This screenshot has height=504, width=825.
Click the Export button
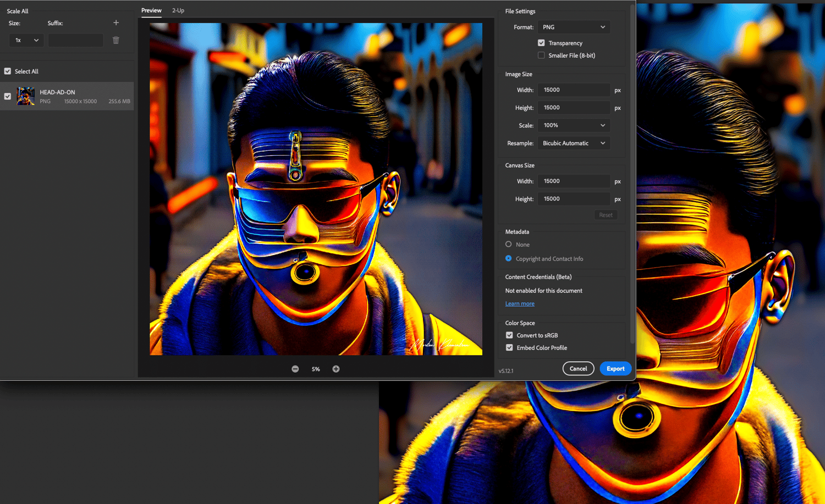point(615,369)
